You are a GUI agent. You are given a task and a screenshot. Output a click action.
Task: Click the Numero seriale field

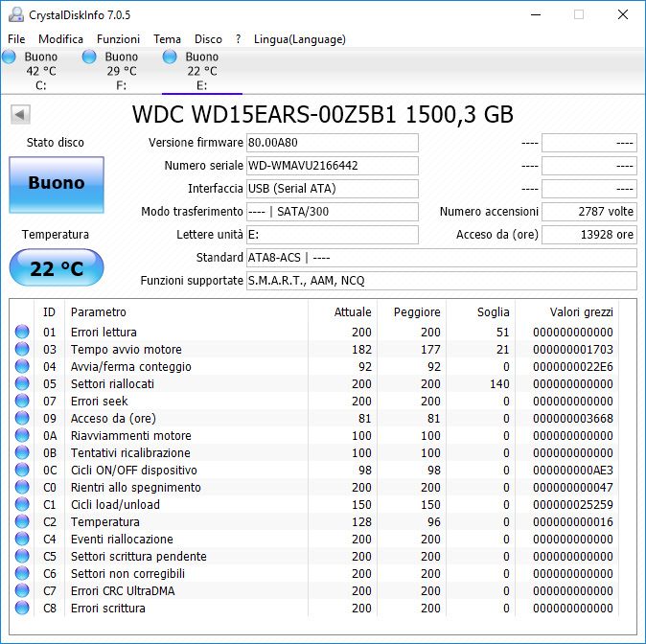point(332,166)
